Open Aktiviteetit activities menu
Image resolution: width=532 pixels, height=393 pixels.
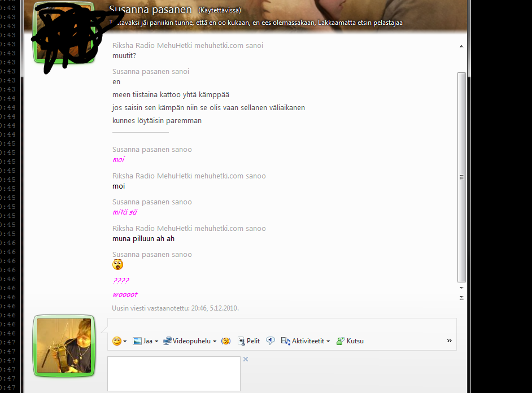[x=303, y=341]
